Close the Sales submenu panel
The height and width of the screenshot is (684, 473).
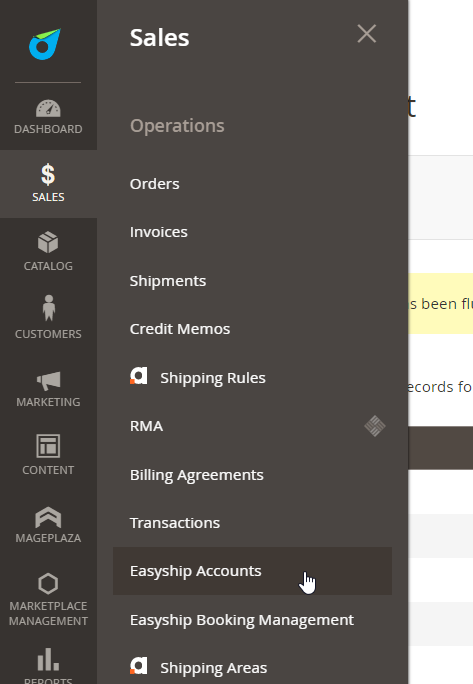[367, 34]
